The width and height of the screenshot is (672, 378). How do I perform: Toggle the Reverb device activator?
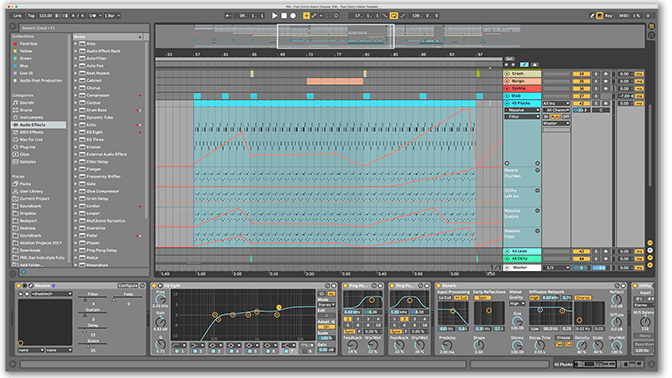(x=438, y=285)
